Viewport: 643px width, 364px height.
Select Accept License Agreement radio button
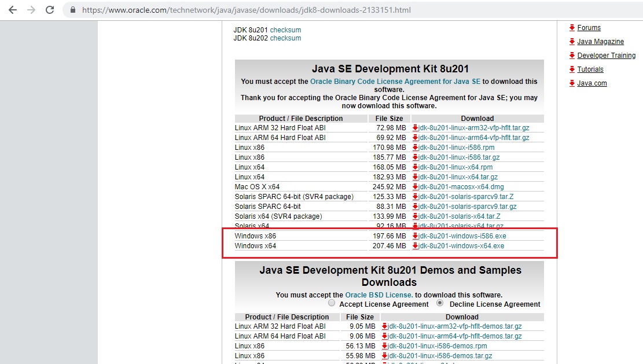pos(332,303)
